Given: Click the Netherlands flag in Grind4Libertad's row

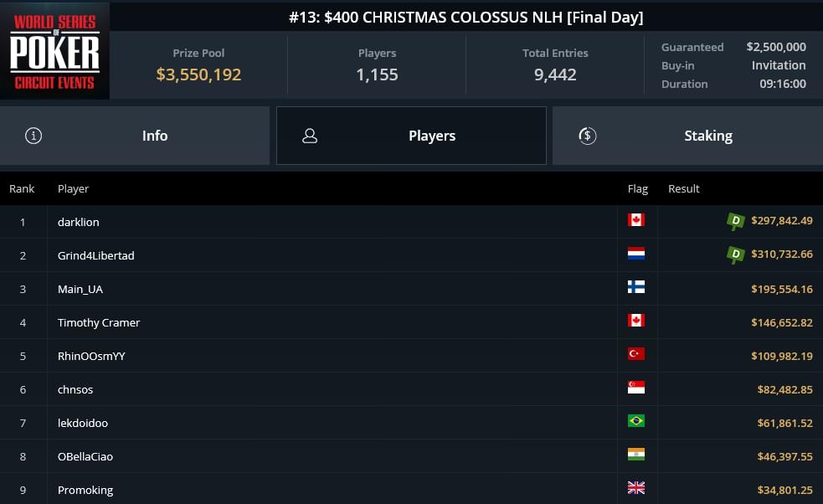Looking at the screenshot, I should click(x=636, y=254).
